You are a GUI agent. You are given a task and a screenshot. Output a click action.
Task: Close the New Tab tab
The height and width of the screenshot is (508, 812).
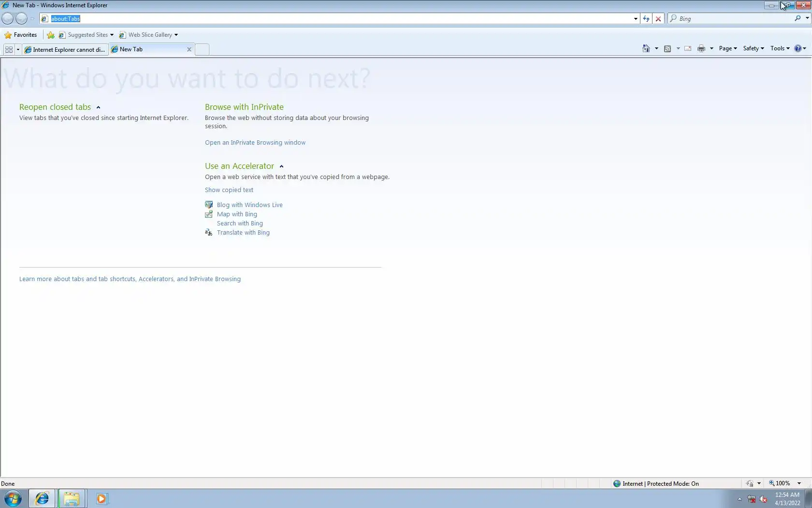[x=189, y=49]
